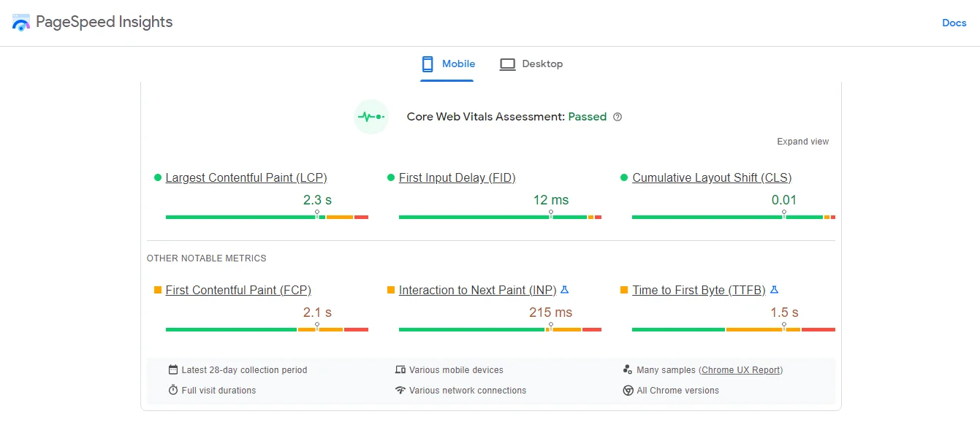980x422 pixels.
Task: Click the green dot beside FID
Action: point(390,177)
